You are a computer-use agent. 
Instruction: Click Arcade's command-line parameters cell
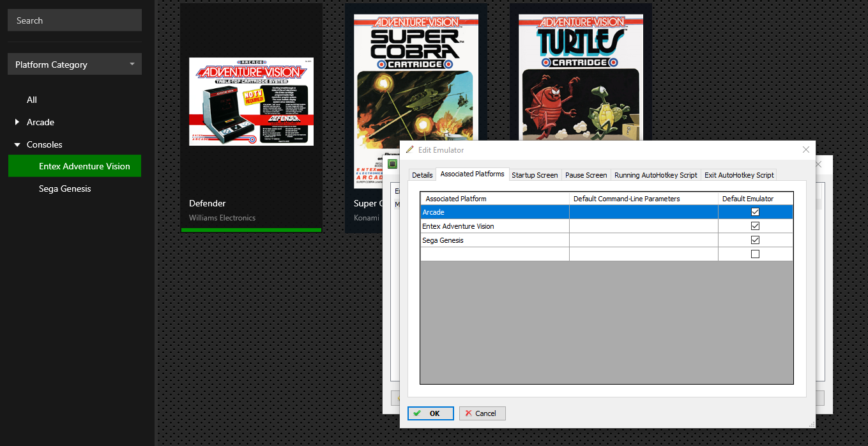point(644,212)
